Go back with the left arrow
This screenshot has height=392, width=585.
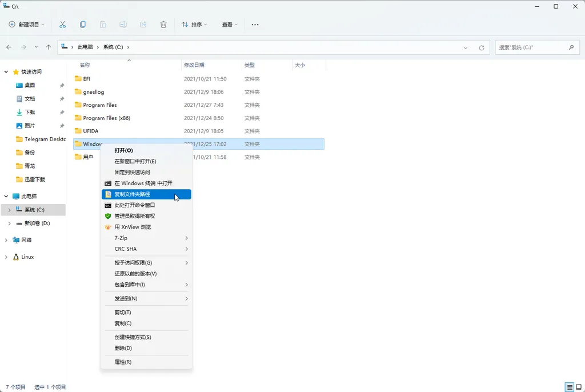(9, 47)
